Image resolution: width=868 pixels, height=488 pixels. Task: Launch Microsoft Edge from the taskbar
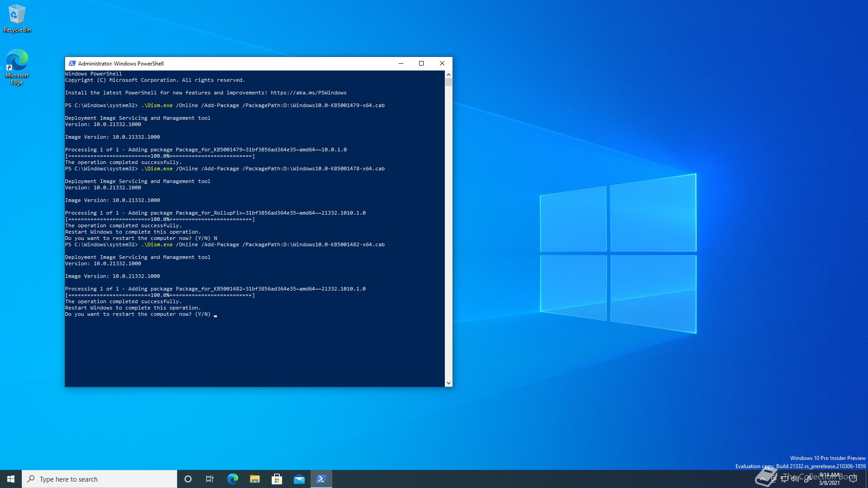click(232, 479)
